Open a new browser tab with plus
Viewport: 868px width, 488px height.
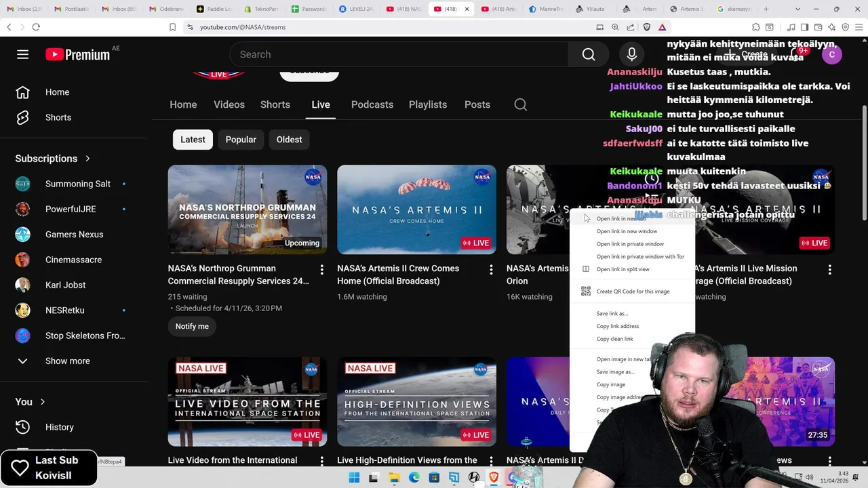tap(766, 9)
